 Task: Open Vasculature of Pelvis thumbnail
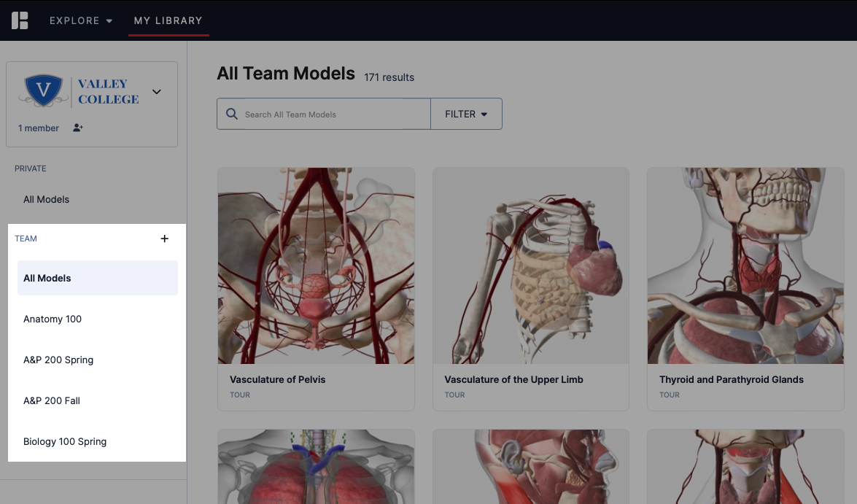coord(316,265)
